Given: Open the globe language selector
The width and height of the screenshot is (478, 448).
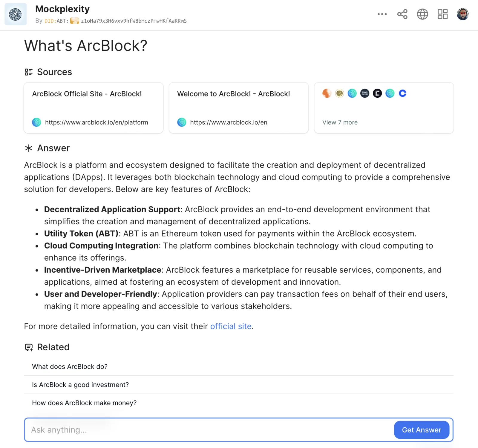Looking at the screenshot, I should point(422,14).
